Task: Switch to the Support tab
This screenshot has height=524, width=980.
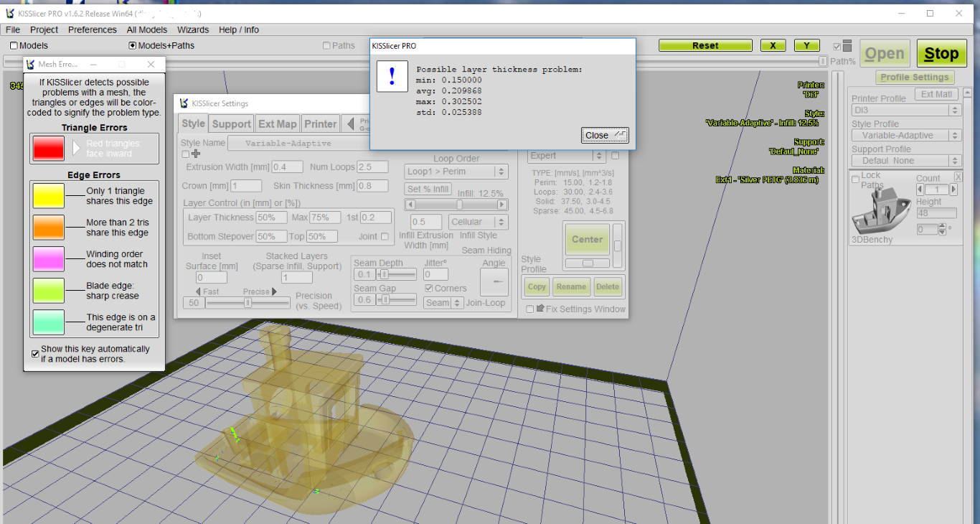Action: coord(232,123)
